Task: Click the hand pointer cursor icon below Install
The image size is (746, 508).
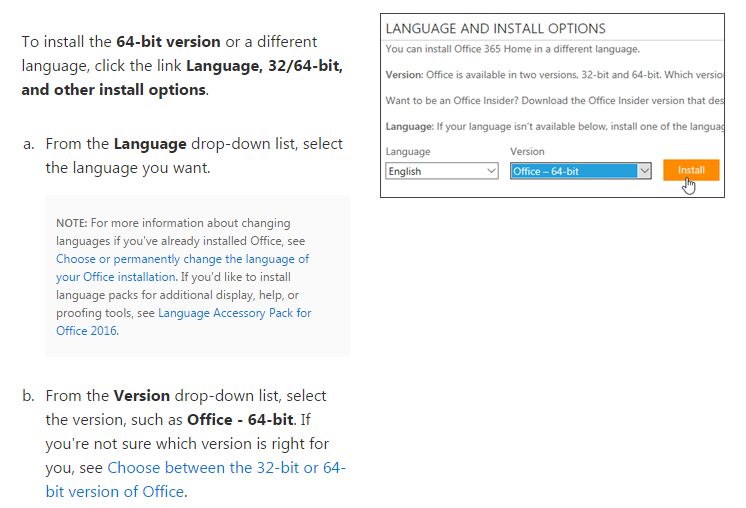Action: [690, 186]
